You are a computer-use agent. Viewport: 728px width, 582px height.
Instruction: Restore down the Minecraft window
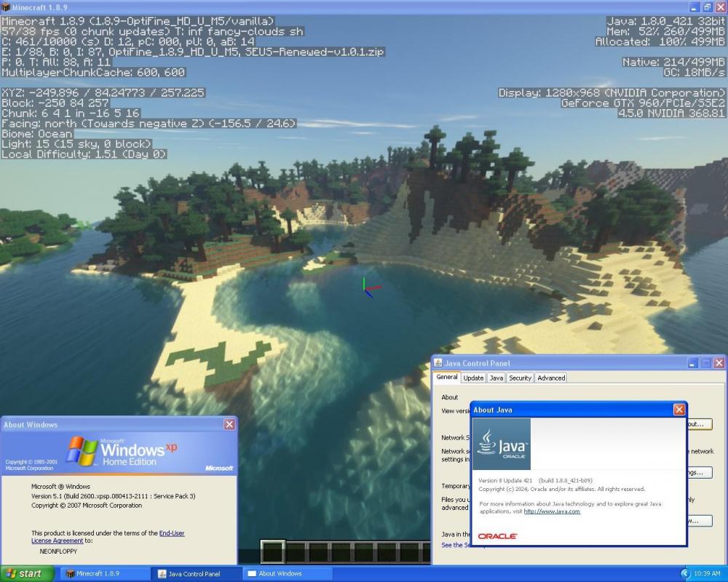click(707, 7)
